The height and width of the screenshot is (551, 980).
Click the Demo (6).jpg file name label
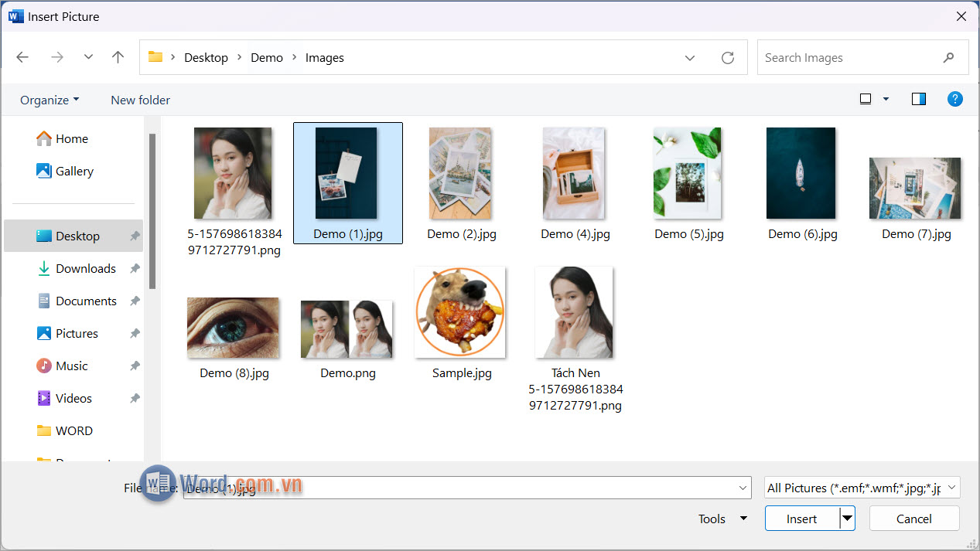pyautogui.click(x=803, y=234)
